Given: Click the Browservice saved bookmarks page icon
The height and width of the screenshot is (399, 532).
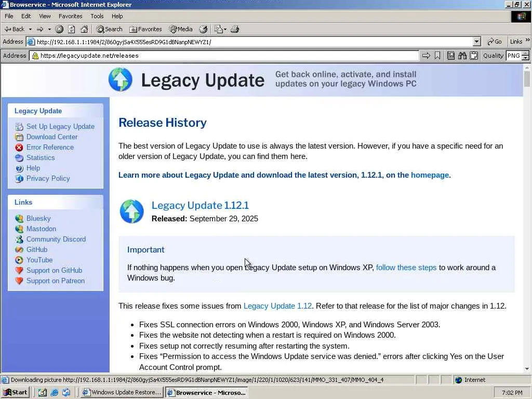Looking at the screenshot, I should [x=450, y=56].
